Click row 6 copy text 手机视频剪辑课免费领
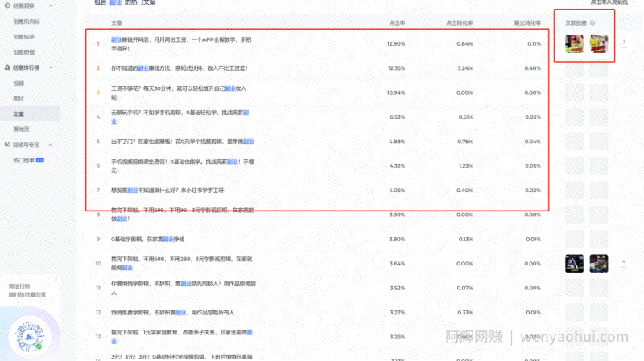This screenshot has width=644, height=361. click(183, 166)
